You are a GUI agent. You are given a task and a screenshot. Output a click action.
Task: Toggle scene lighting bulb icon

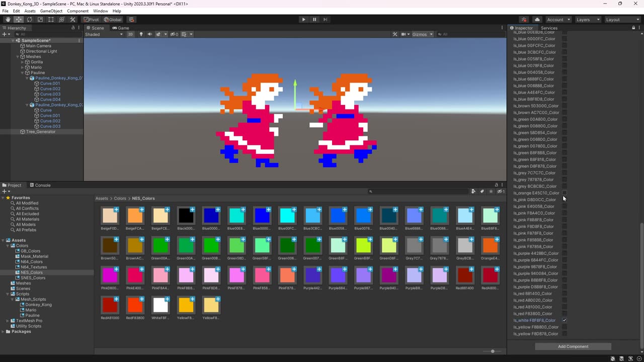coord(141,34)
